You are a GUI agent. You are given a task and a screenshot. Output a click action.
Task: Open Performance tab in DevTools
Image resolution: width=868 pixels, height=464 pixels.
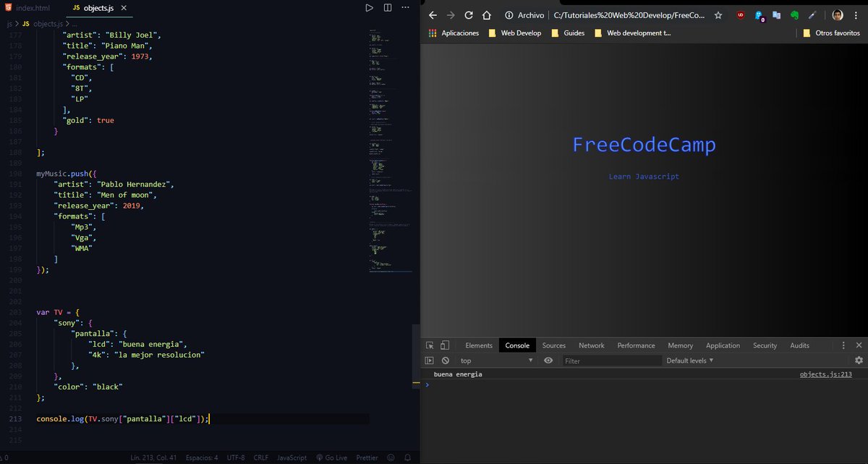coord(636,345)
